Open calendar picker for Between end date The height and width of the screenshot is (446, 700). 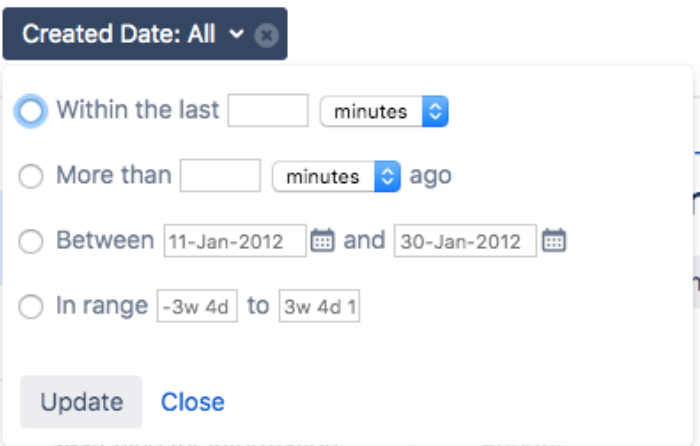point(554,241)
